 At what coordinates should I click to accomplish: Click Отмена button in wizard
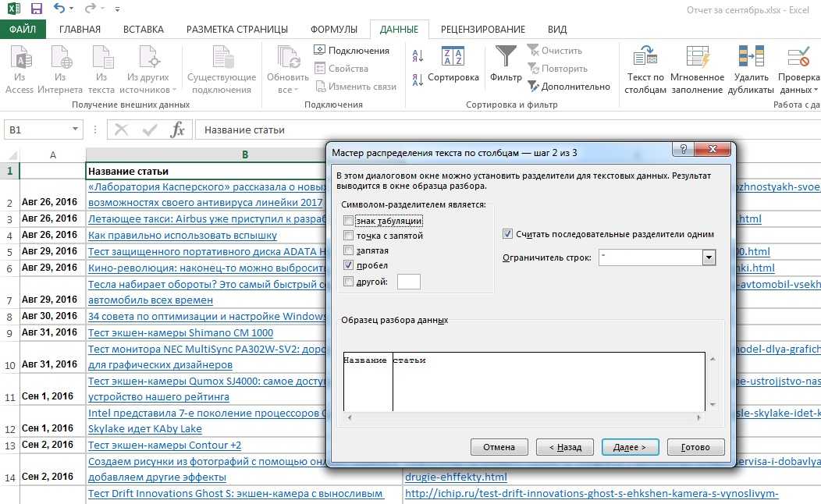point(499,447)
